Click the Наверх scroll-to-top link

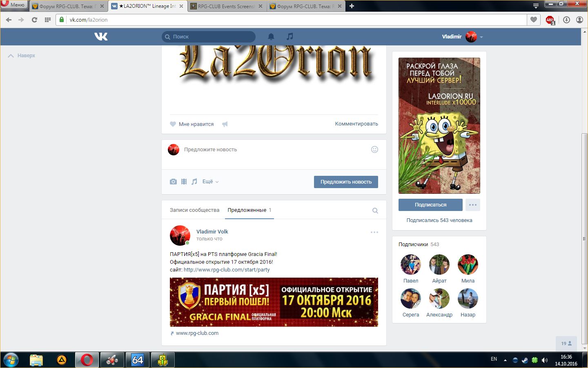click(22, 56)
